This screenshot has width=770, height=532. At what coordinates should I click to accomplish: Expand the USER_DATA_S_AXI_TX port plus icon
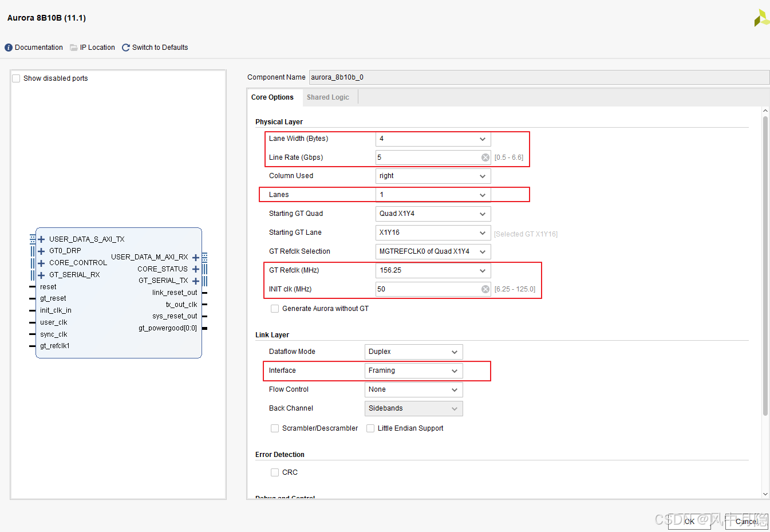click(41, 239)
